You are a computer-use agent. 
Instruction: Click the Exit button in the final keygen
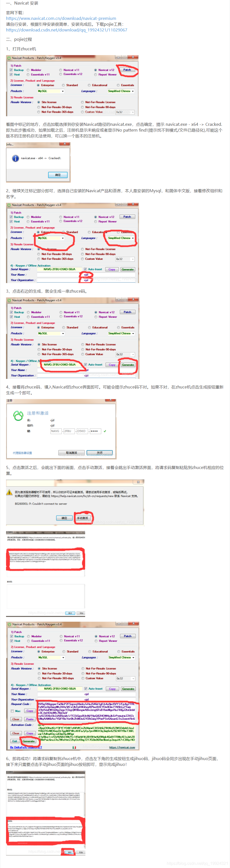coord(15,741)
